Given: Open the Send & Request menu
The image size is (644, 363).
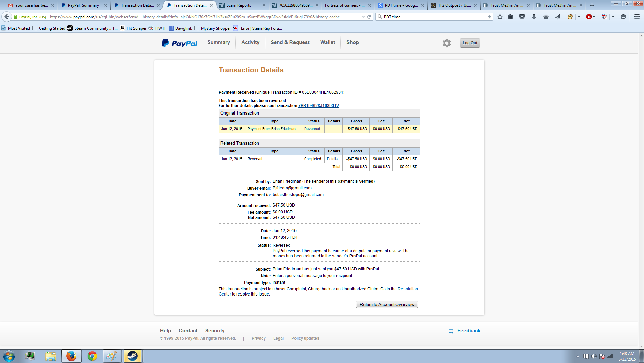Looking at the screenshot, I should 290,42.
